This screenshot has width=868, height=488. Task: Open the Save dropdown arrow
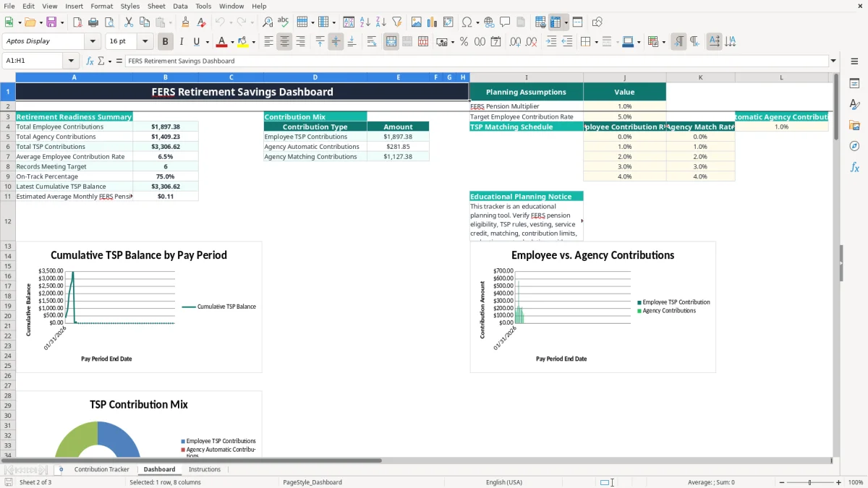[61, 22]
